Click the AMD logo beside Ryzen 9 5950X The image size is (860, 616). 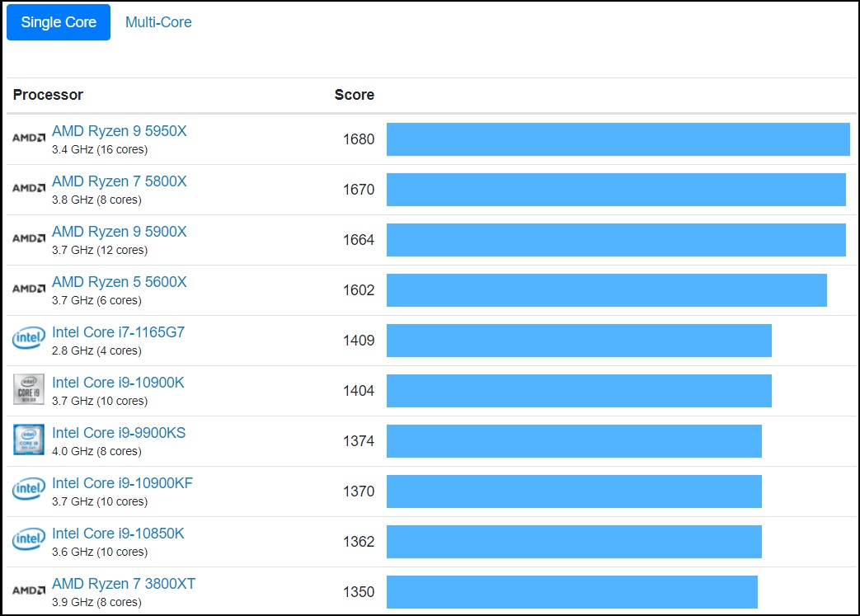tap(29, 138)
